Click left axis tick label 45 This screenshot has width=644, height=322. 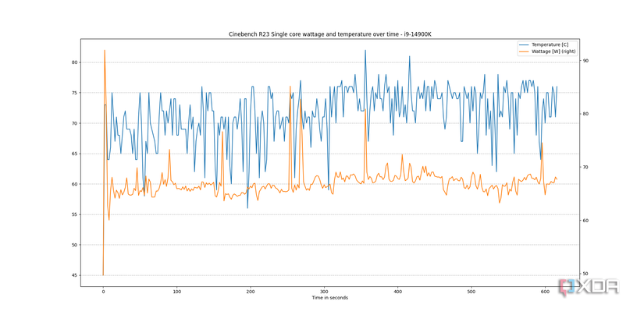coord(75,275)
